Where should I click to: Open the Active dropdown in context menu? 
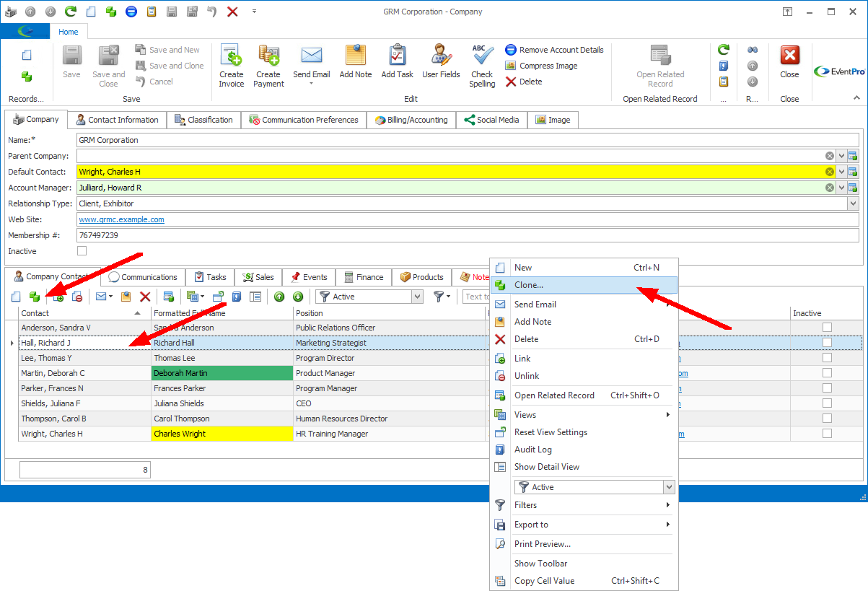669,487
